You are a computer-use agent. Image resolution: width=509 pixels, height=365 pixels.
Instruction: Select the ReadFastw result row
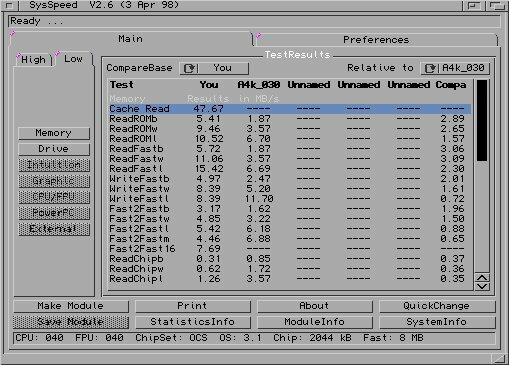[x=290, y=159]
